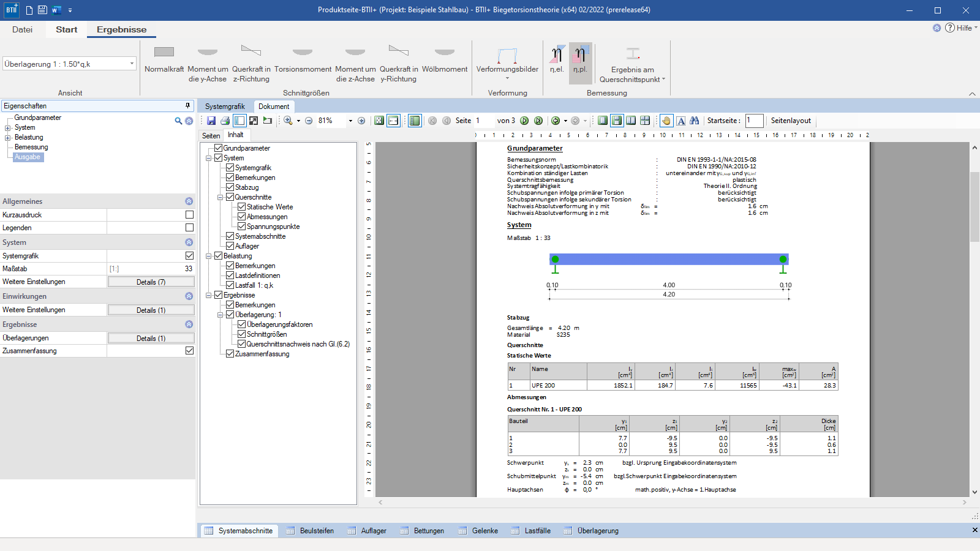Open the Überlagerung 1 combo box

coord(69,64)
